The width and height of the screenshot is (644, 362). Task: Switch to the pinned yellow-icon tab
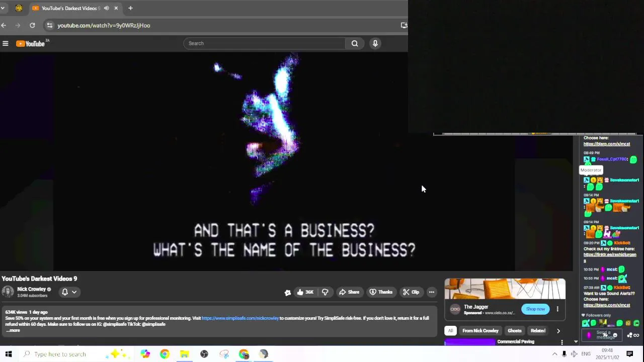point(19,8)
